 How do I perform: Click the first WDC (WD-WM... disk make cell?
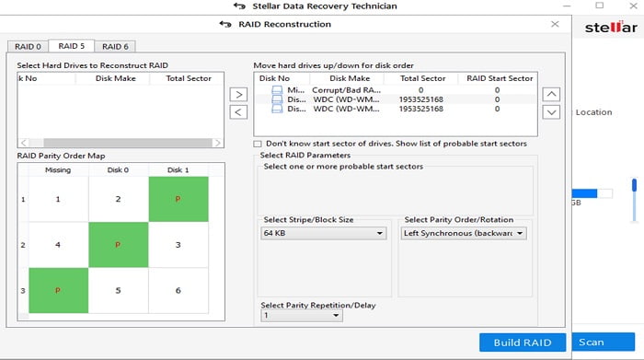(346, 99)
